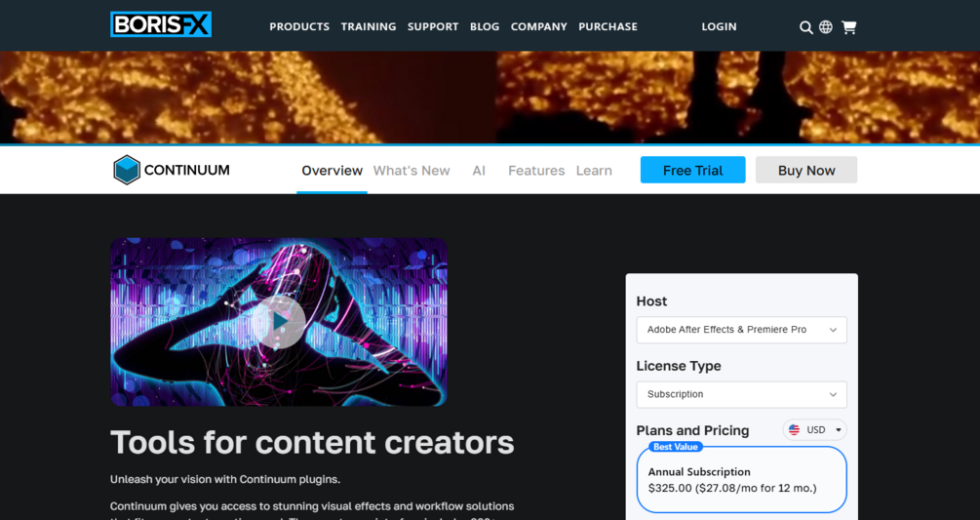Switch to the AI tab

pos(479,171)
